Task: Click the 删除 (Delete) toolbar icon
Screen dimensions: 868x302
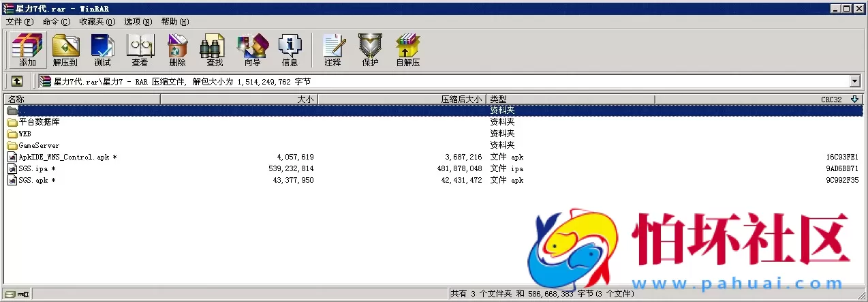Action: (x=177, y=49)
